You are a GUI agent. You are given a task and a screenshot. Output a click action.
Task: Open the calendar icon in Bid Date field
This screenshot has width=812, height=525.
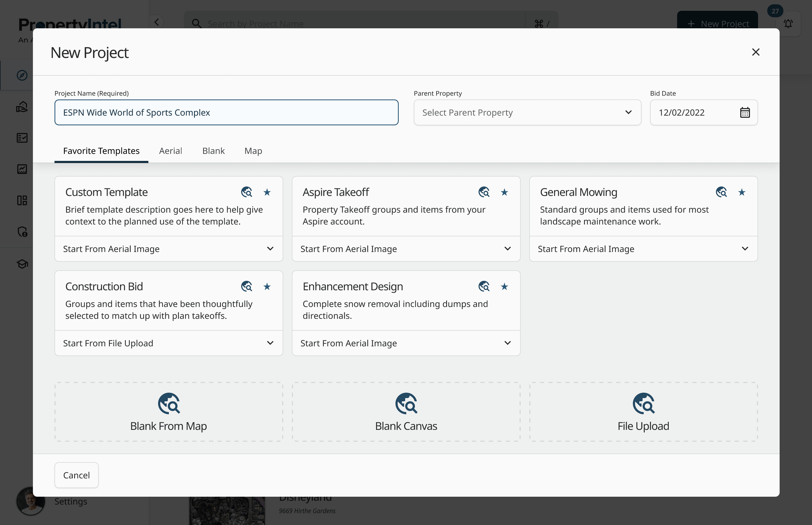coord(745,112)
